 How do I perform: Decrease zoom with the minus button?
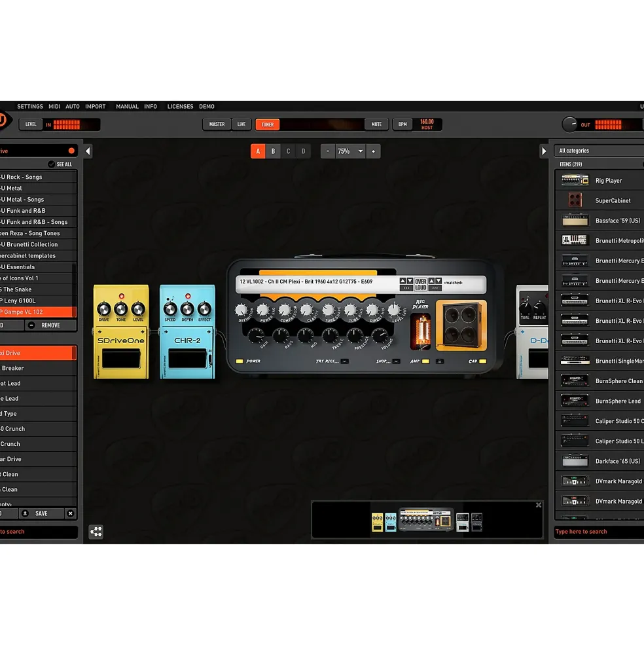(x=328, y=151)
